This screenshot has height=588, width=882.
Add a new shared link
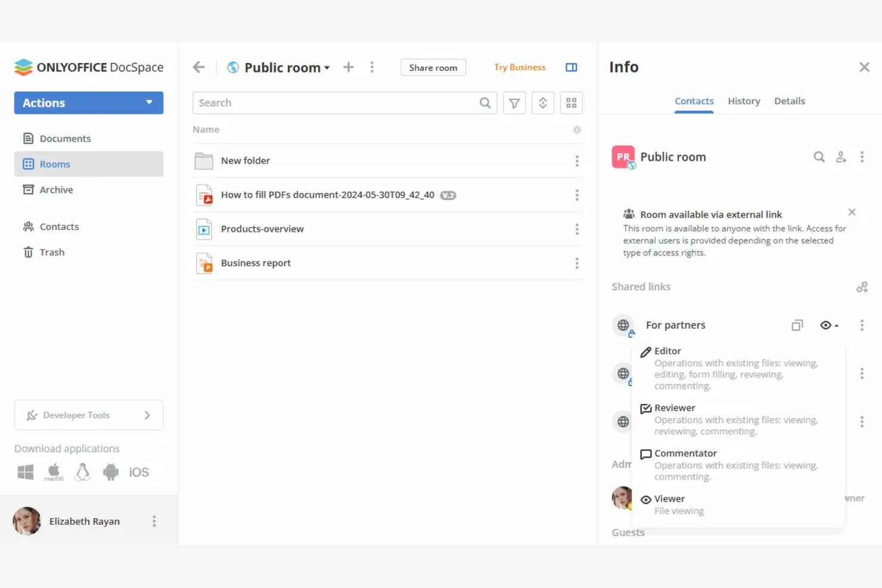862,287
